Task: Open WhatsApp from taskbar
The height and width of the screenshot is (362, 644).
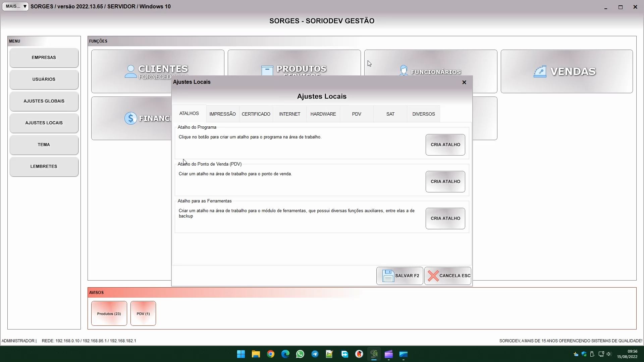Action: 300,354
